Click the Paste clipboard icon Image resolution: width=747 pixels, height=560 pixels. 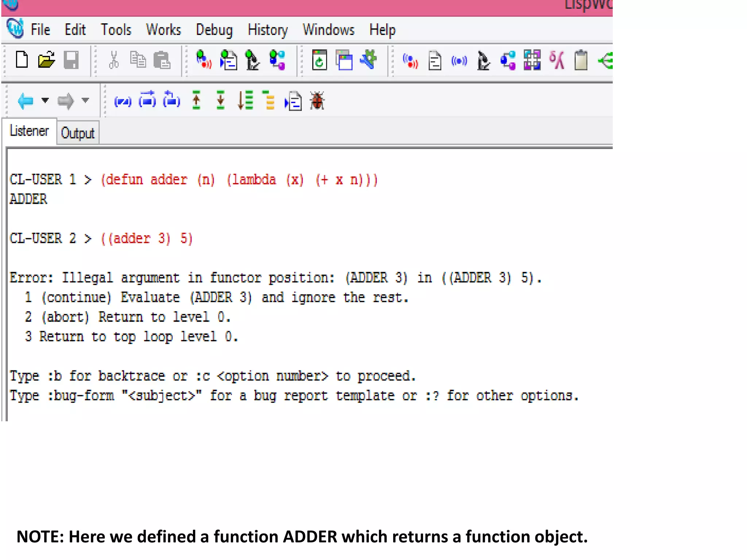pyautogui.click(x=162, y=60)
